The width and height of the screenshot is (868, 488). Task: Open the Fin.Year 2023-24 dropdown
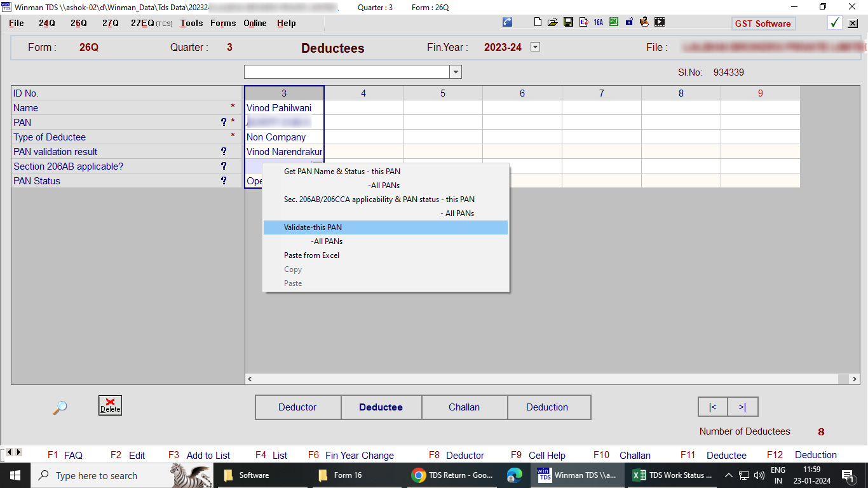click(534, 47)
